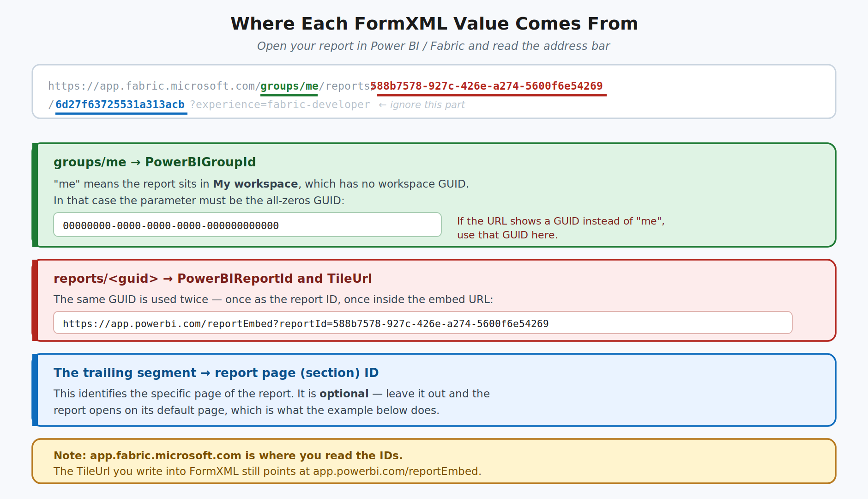Click the blue '6d27f63725531a313acb' segment
The height and width of the screenshot is (499, 868).
(x=120, y=104)
